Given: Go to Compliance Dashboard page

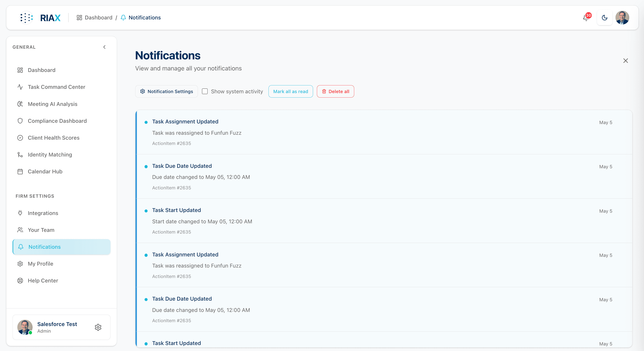Looking at the screenshot, I should tap(61, 121).
